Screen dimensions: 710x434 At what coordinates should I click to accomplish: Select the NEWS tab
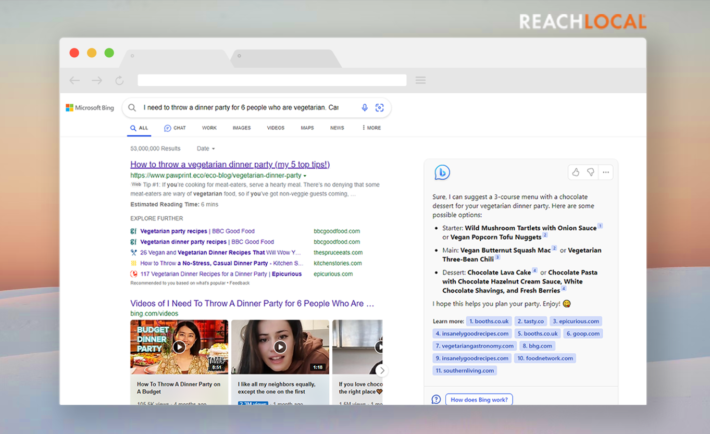pos(337,128)
